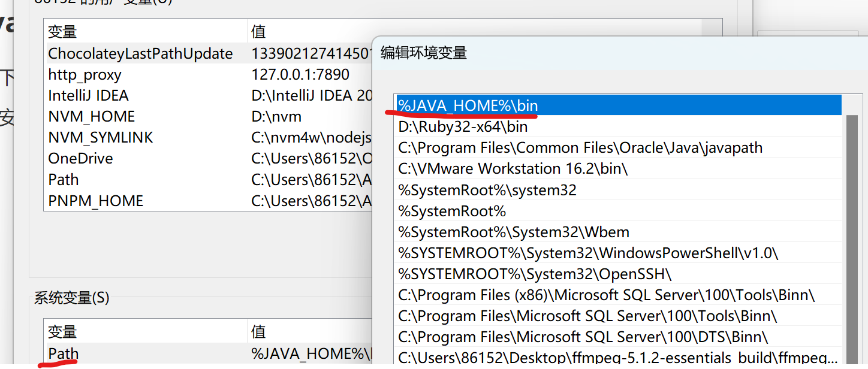Select the ChocolateyLastPathUpdate user variable
Screen dimensions: 868x369
(140, 53)
